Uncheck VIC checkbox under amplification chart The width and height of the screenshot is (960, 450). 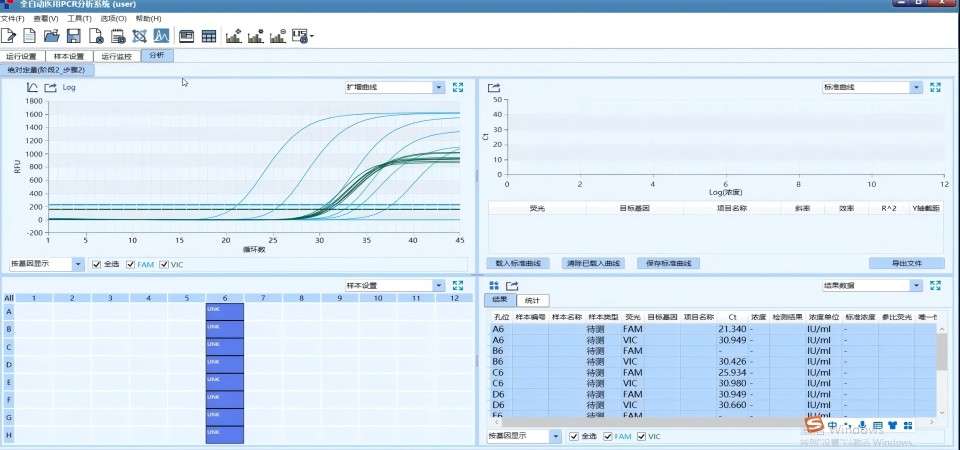[164, 264]
